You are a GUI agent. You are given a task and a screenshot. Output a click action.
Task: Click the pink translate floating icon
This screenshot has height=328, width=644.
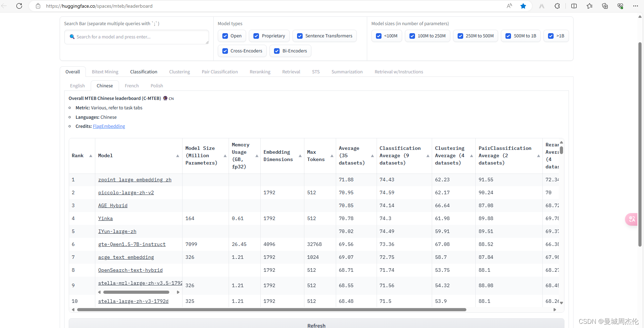pos(631,219)
